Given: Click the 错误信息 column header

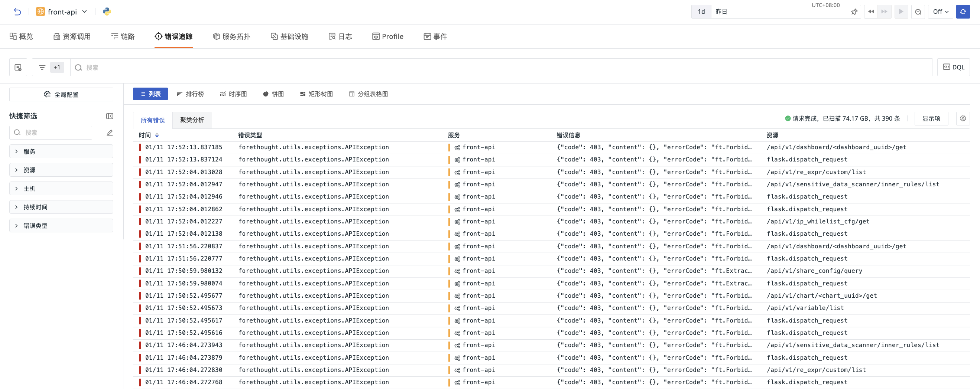Looking at the screenshot, I should coord(568,135).
